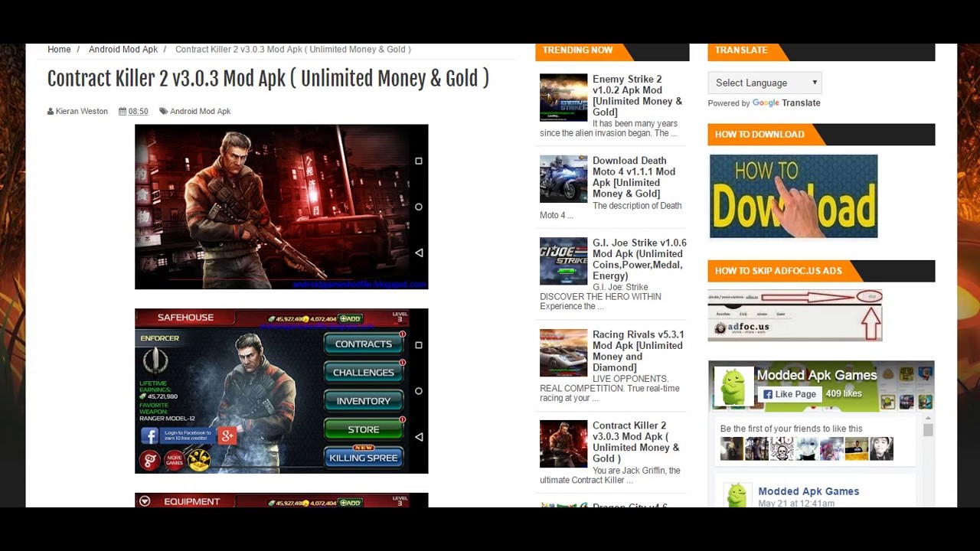Click the Modded Apk Games android avatar

click(x=733, y=386)
